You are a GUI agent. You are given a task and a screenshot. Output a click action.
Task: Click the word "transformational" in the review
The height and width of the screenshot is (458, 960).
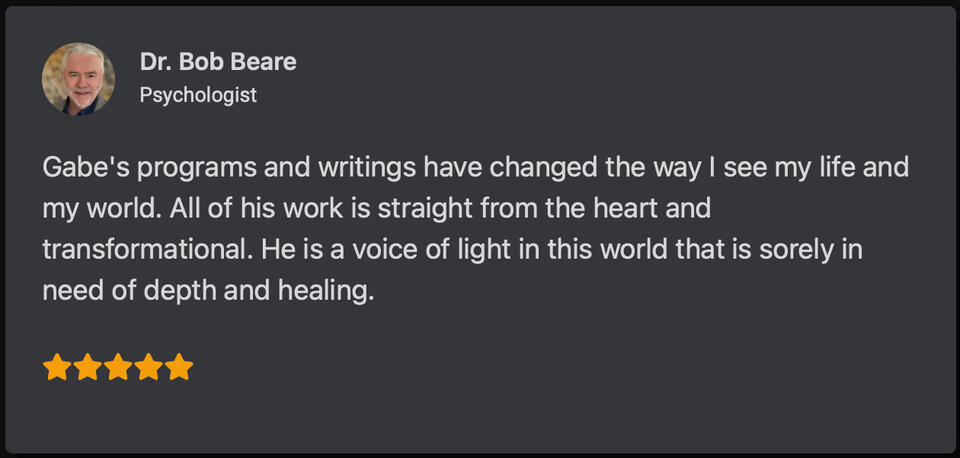pyautogui.click(x=141, y=250)
